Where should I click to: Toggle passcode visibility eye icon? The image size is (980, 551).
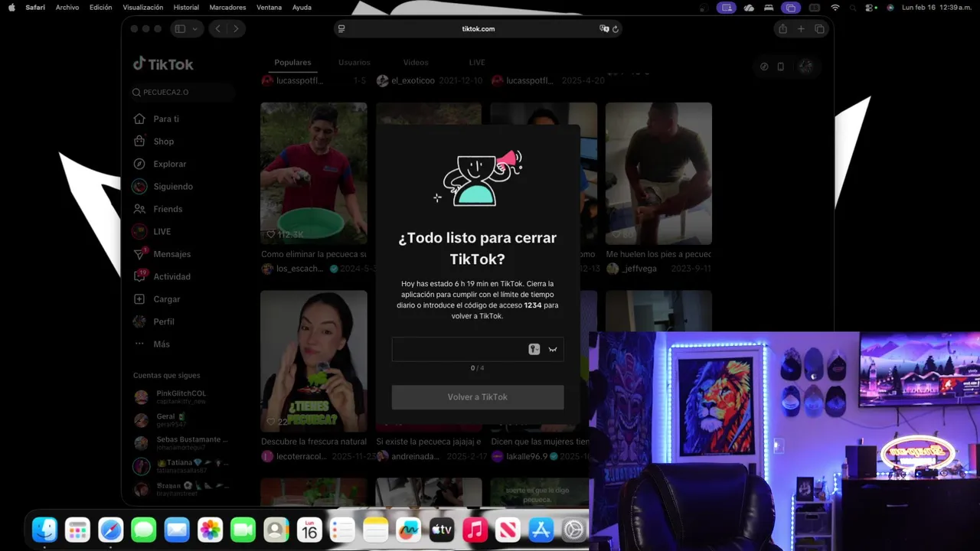click(552, 350)
